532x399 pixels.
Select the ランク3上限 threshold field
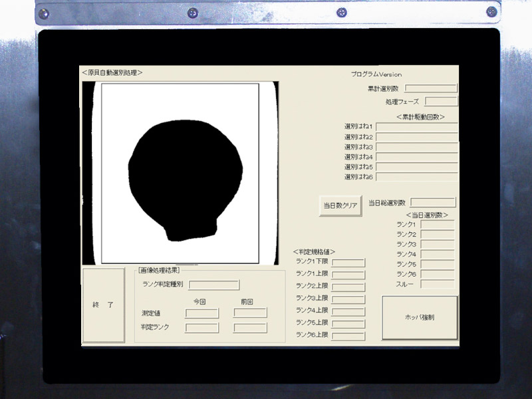(348, 299)
